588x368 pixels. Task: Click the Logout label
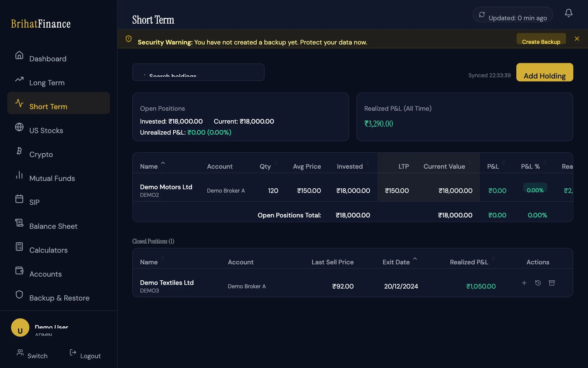click(x=90, y=356)
